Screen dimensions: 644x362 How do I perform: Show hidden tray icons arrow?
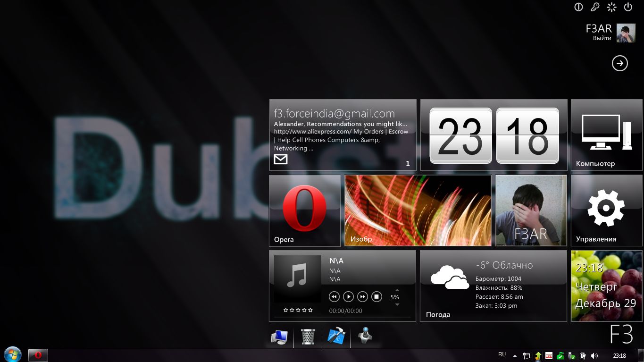[515, 356]
